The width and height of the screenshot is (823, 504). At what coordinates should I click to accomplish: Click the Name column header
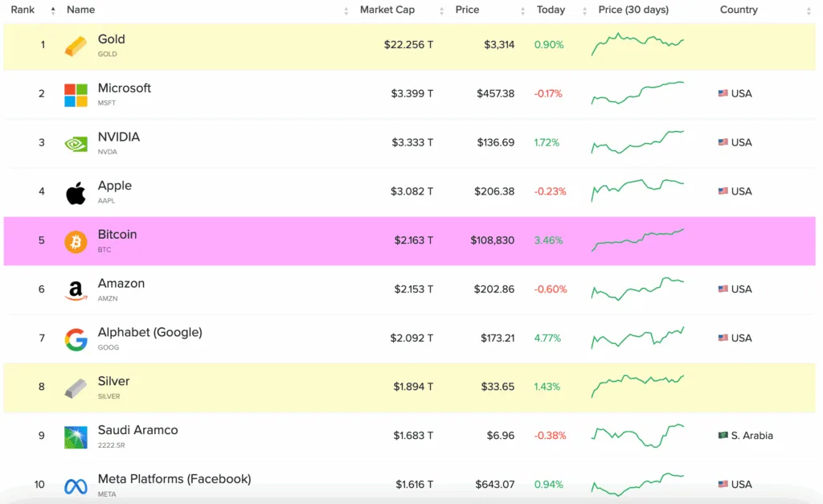(x=81, y=10)
